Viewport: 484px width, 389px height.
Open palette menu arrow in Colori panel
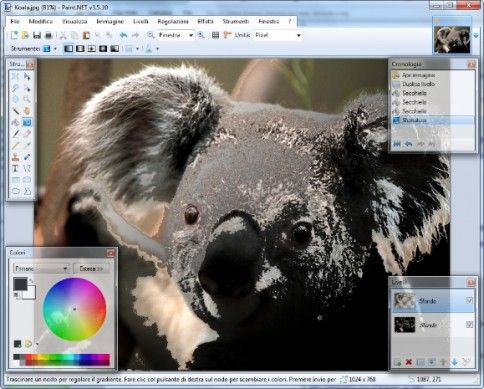coord(37,344)
